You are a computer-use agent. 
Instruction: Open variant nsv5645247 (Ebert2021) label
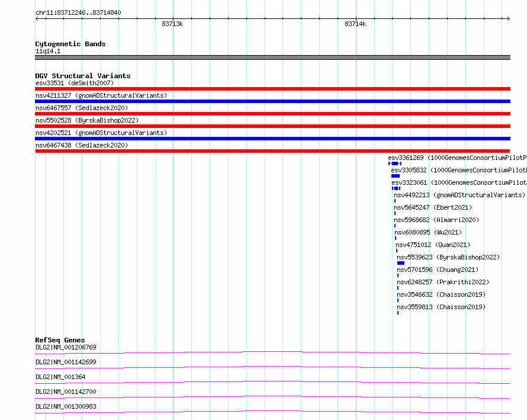coord(433,207)
